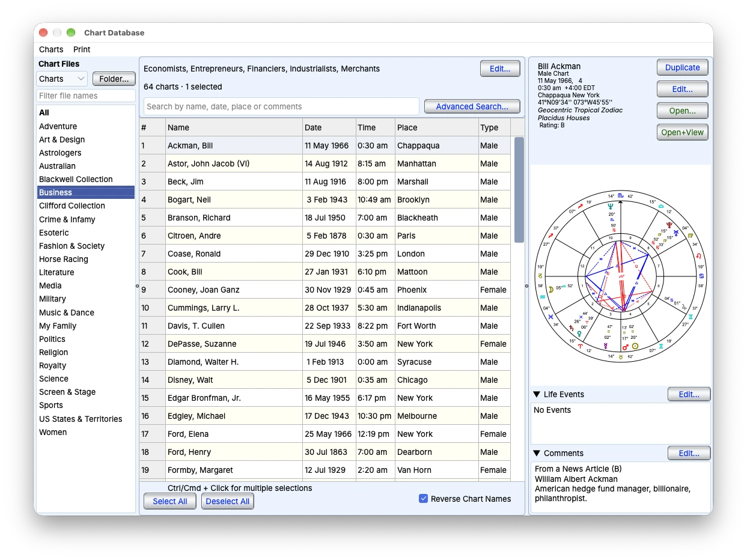Select the Branson, Richard chart row
This screenshot has width=747, height=560.
(x=325, y=218)
